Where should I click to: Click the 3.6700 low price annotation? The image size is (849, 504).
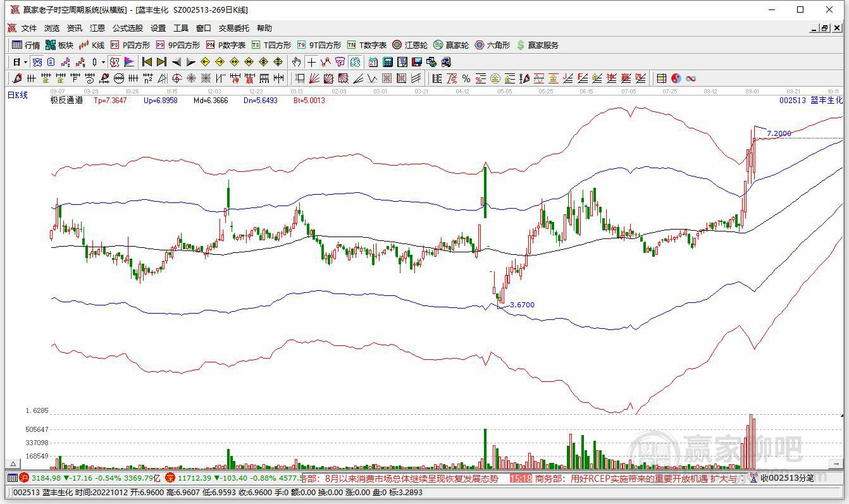(x=522, y=305)
